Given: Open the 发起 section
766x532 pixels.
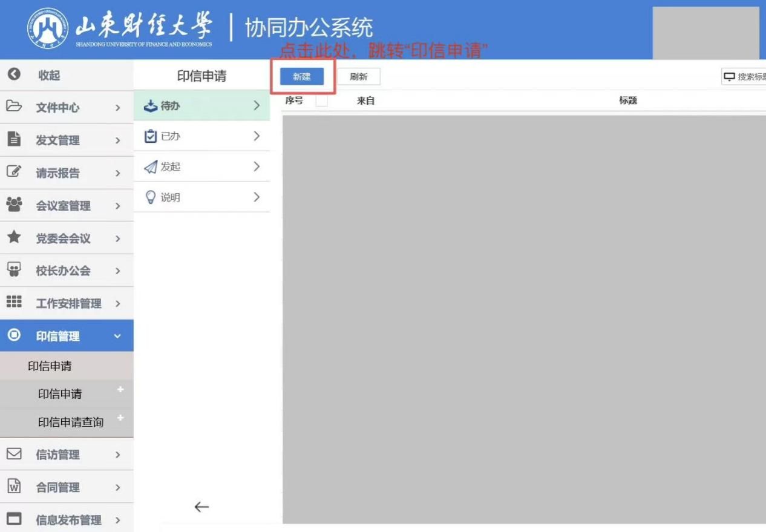Looking at the screenshot, I should (x=201, y=166).
